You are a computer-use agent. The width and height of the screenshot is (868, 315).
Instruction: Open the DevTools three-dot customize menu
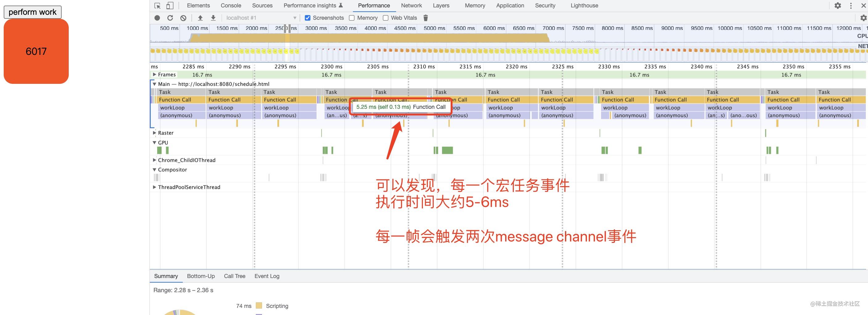coord(851,6)
